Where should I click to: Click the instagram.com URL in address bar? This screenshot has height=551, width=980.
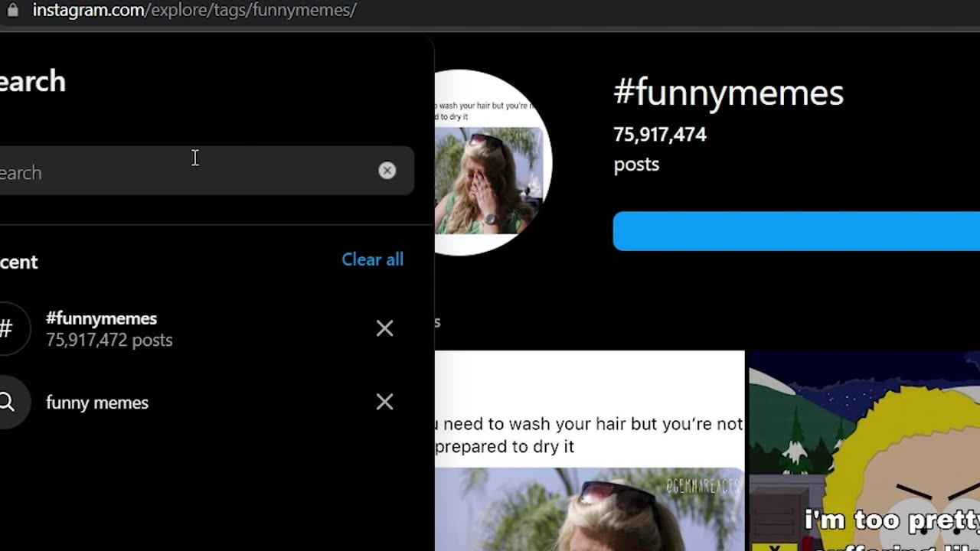(194, 10)
